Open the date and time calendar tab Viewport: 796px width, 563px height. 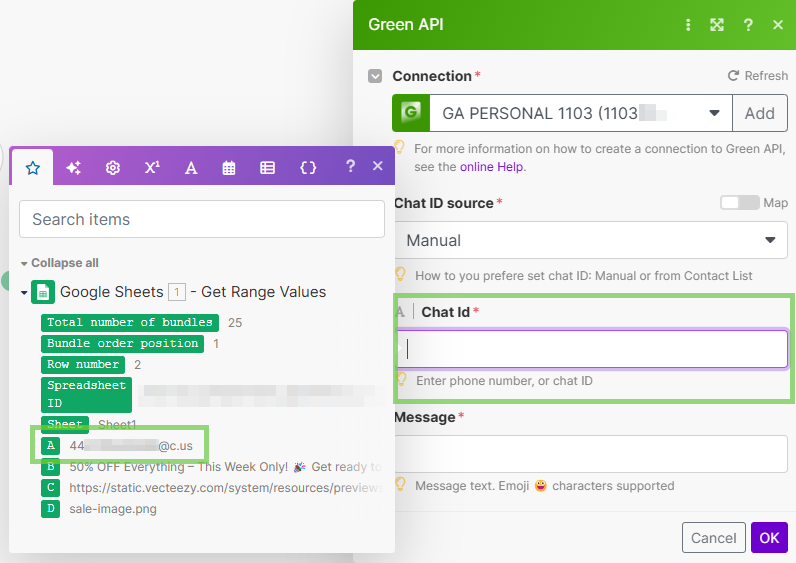tap(229, 168)
